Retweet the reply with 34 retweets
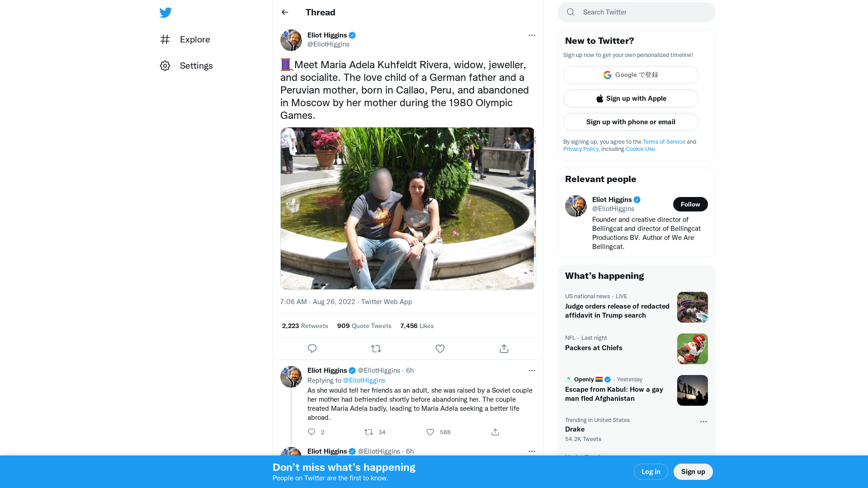This screenshot has width=868, height=488. [369, 432]
